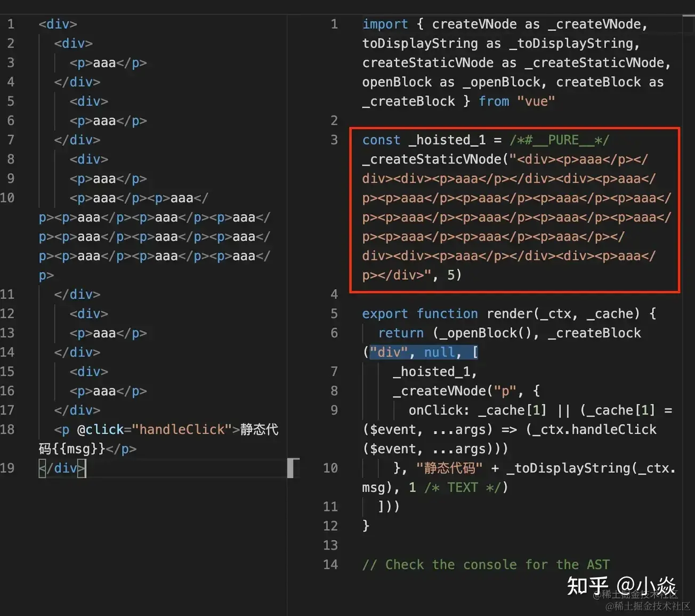Click the Check the console comment line 14
Screen dimensions: 695x616
(485, 564)
